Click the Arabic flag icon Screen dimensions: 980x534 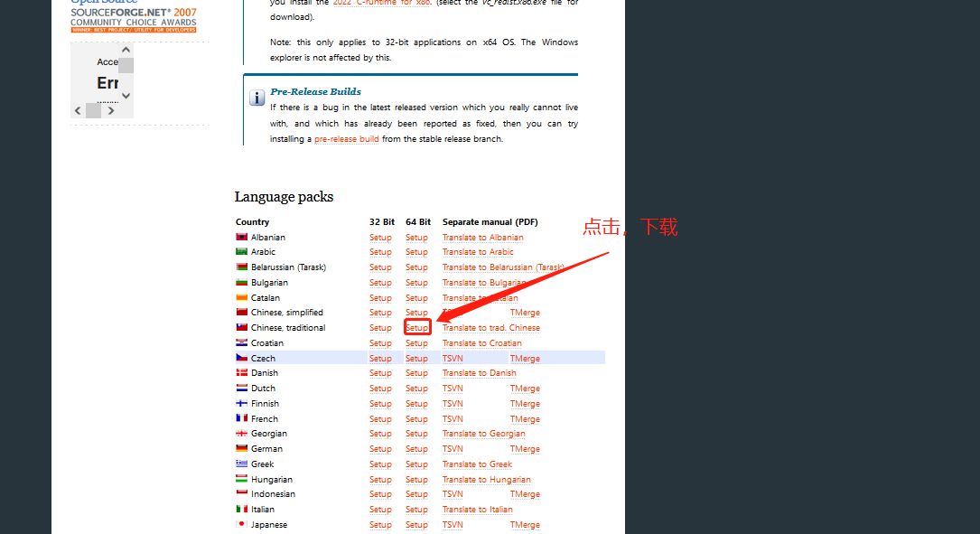241,251
